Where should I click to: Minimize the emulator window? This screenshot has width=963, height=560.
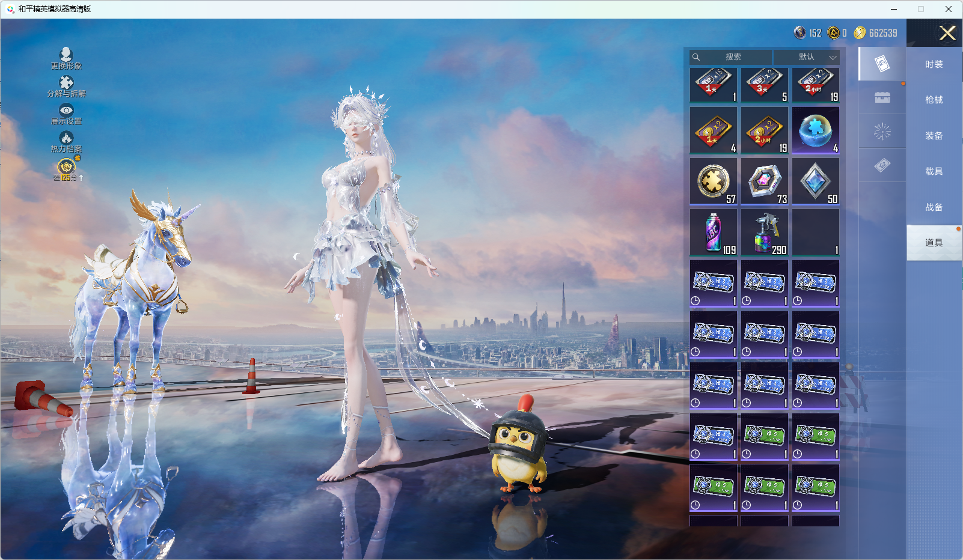[x=894, y=9]
